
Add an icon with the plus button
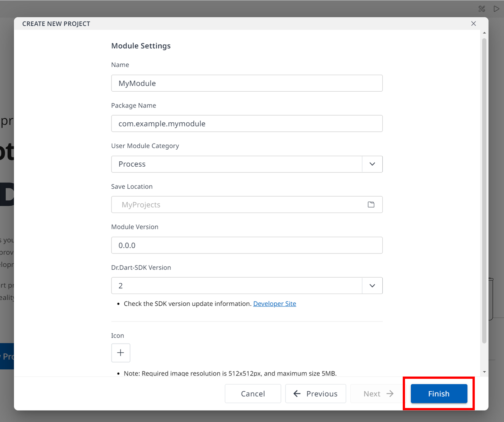click(x=121, y=353)
